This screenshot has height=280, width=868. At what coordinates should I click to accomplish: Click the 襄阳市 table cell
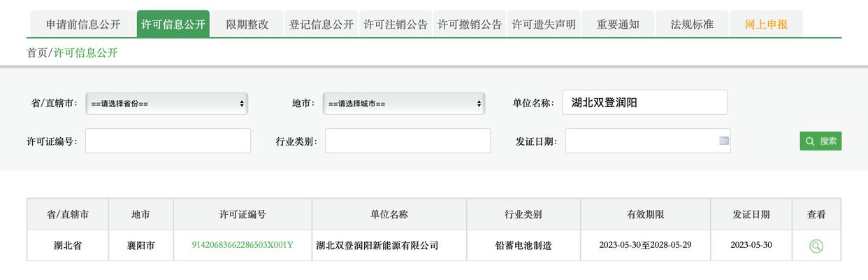point(141,246)
